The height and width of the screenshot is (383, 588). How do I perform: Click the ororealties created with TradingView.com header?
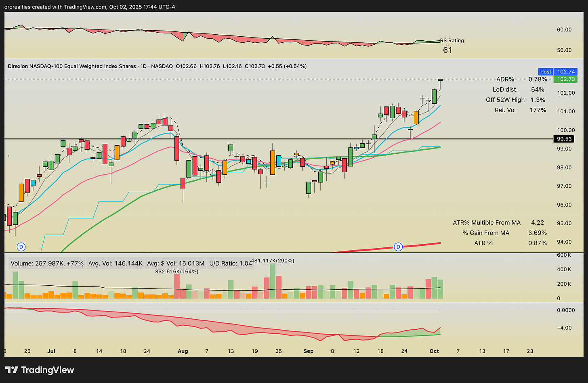(x=90, y=7)
